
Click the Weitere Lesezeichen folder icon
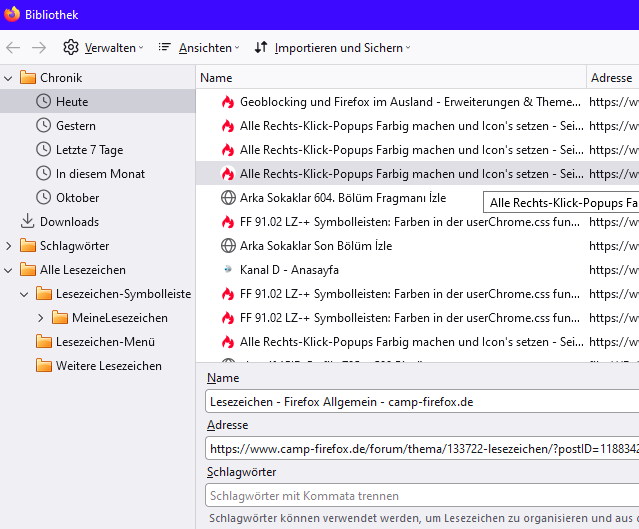(x=43, y=365)
